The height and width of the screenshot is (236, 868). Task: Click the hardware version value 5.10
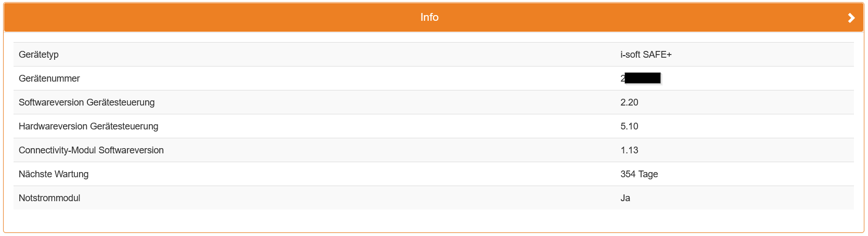[629, 126]
